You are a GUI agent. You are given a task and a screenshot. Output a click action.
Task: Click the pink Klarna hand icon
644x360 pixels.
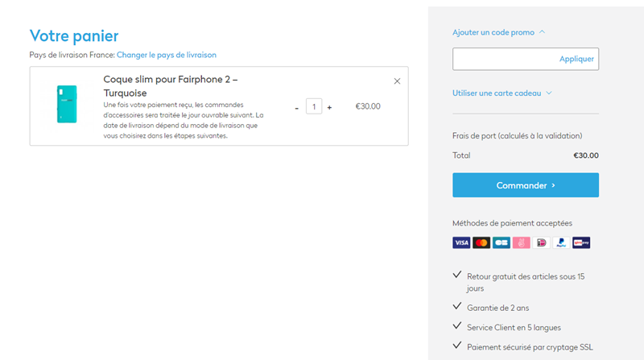pyautogui.click(x=521, y=242)
